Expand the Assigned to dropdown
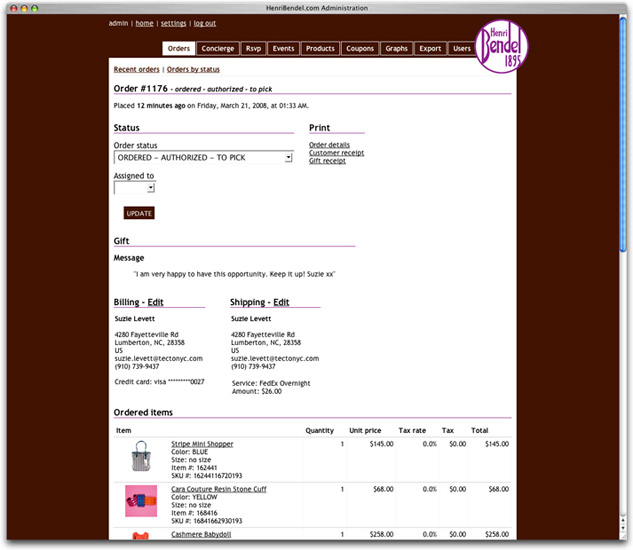The height and width of the screenshot is (550, 633). tap(135, 187)
